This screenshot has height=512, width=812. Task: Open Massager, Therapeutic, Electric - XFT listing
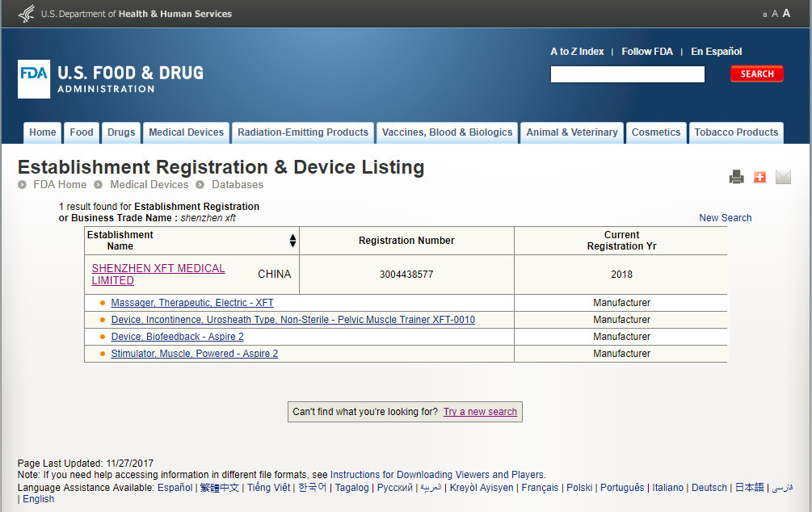point(192,303)
